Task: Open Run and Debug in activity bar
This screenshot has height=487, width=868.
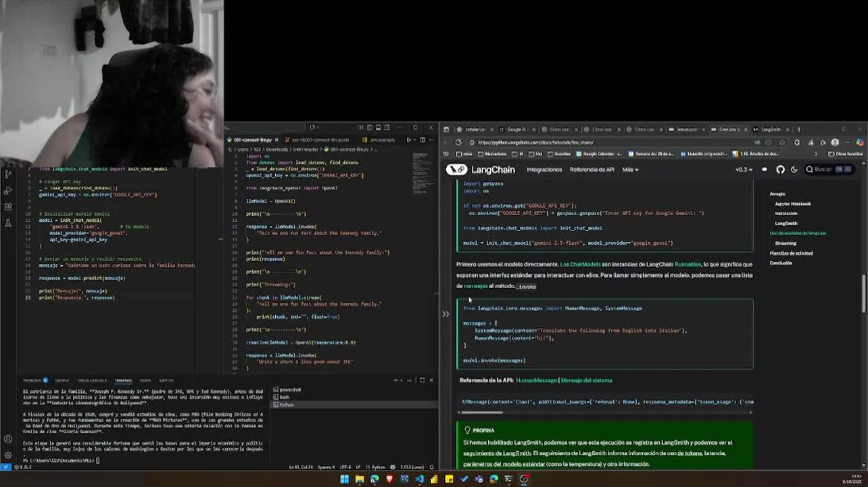Action: [x=7, y=191]
